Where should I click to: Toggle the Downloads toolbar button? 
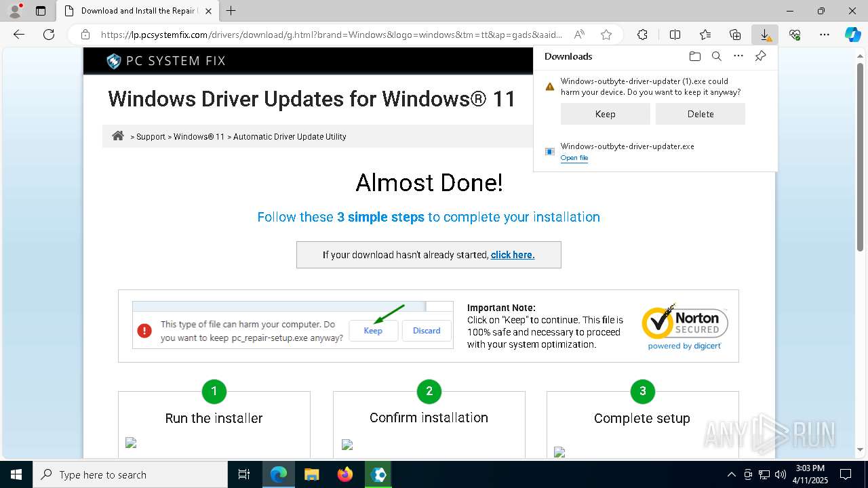click(x=765, y=35)
